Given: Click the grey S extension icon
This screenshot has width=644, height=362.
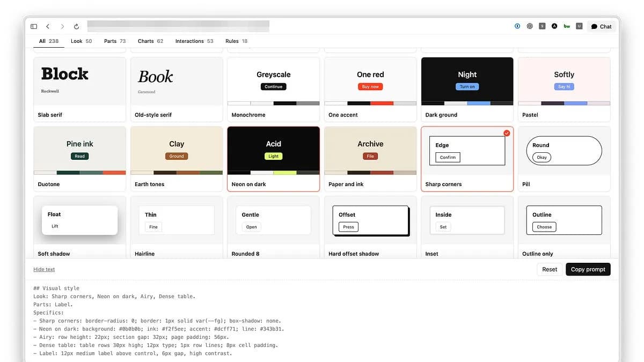Looking at the screenshot, I should pos(542,26).
